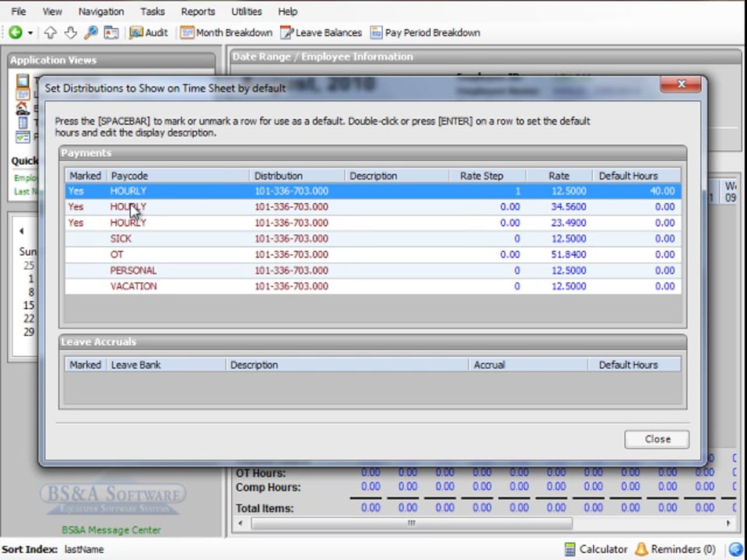Open the Calculator in status bar
The width and height of the screenshot is (747, 560).
(x=595, y=549)
